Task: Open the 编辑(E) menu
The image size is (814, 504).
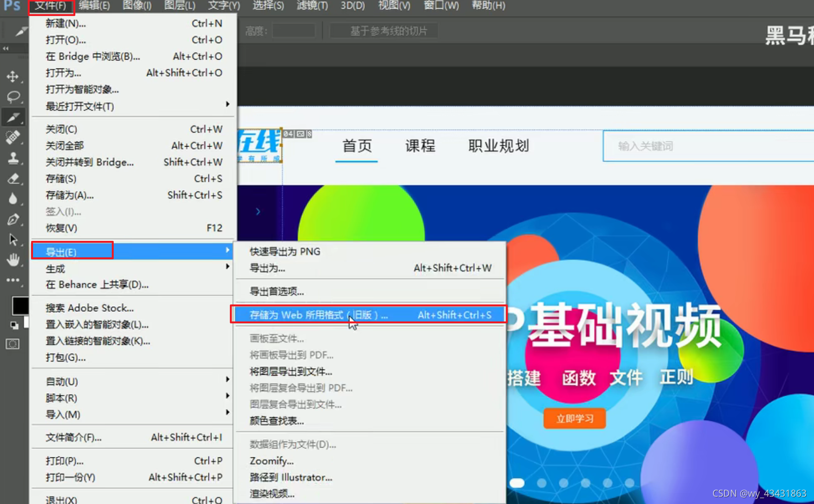Action: tap(94, 6)
